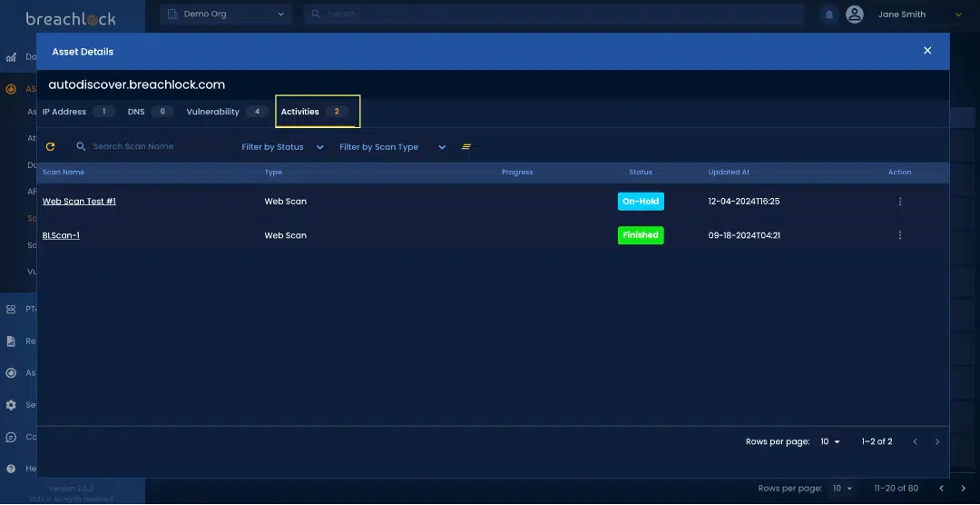Expand the Jane Smith user menu
980x505 pixels.
958,15
